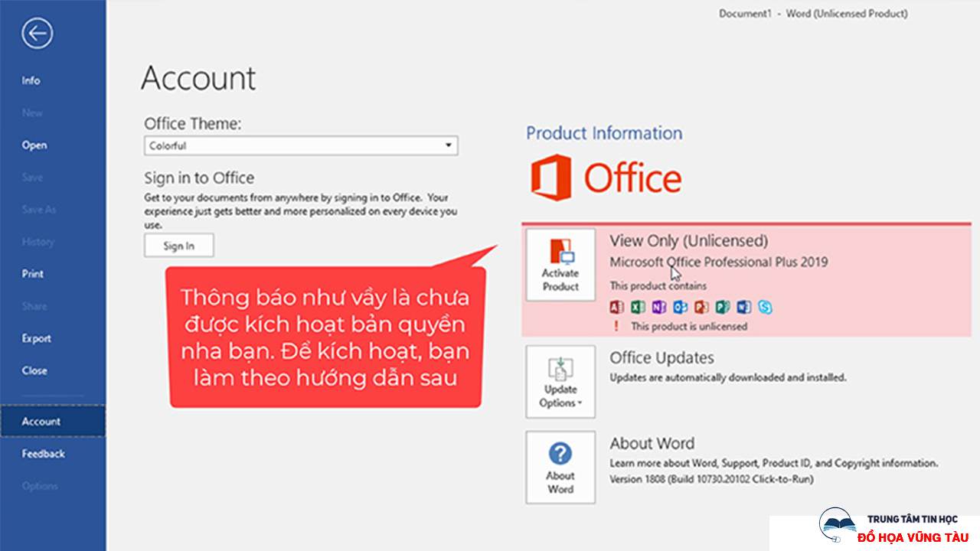Select the Account tab
This screenshot has height=551, width=980.
53,421
